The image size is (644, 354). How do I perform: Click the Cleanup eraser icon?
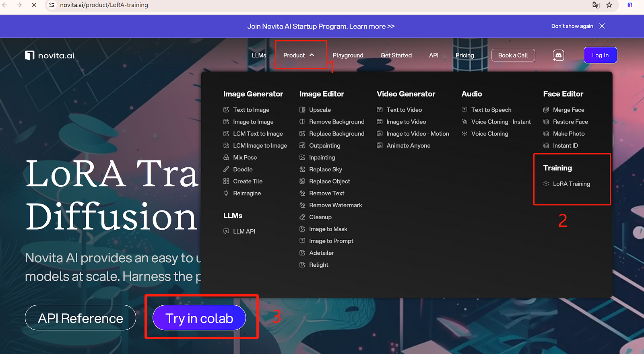[302, 217]
